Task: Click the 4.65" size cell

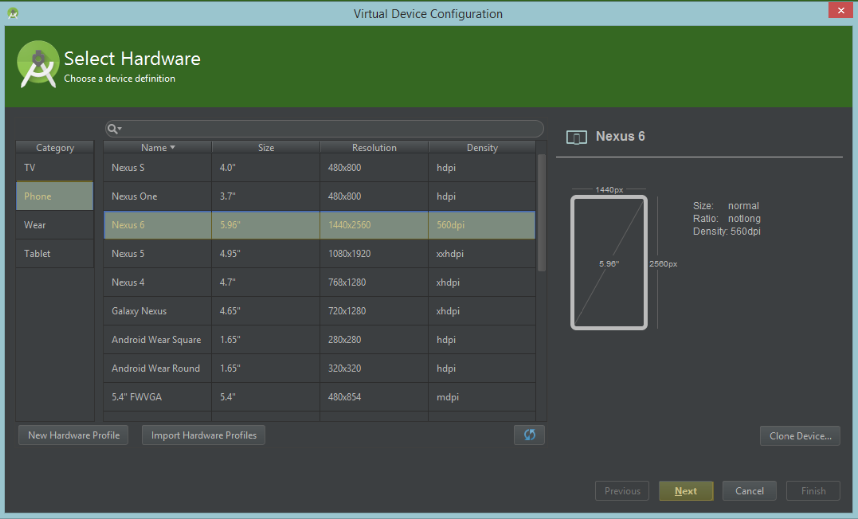Action: (x=266, y=311)
